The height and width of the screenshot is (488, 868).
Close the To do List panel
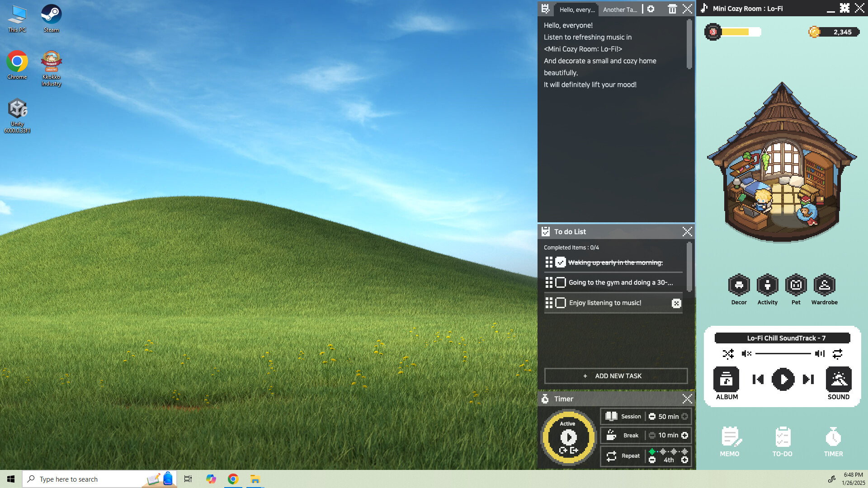[x=687, y=232]
